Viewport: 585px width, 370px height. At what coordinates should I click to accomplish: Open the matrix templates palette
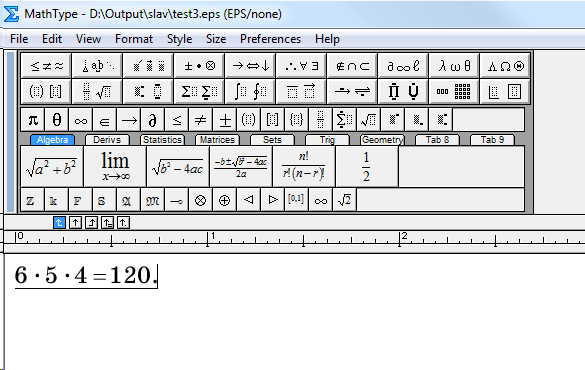pyautogui.click(x=455, y=91)
